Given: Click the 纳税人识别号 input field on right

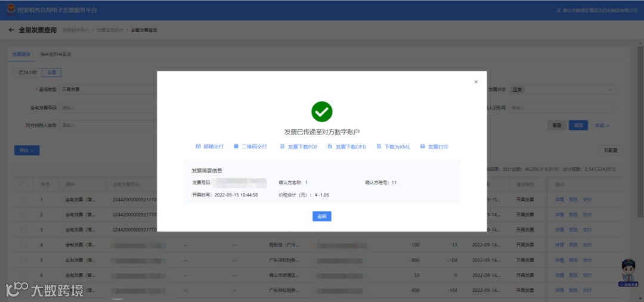Looking at the screenshot, I should click(x=562, y=108).
